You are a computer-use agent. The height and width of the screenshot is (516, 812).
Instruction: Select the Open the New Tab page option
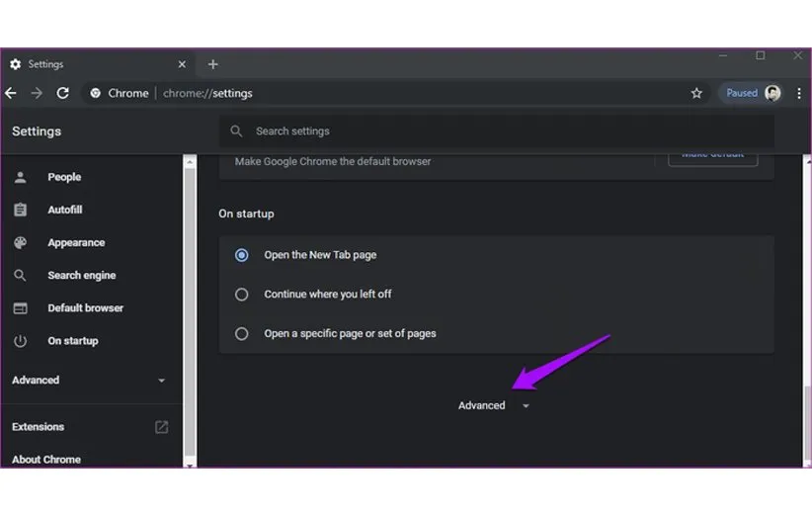pos(242,255)
